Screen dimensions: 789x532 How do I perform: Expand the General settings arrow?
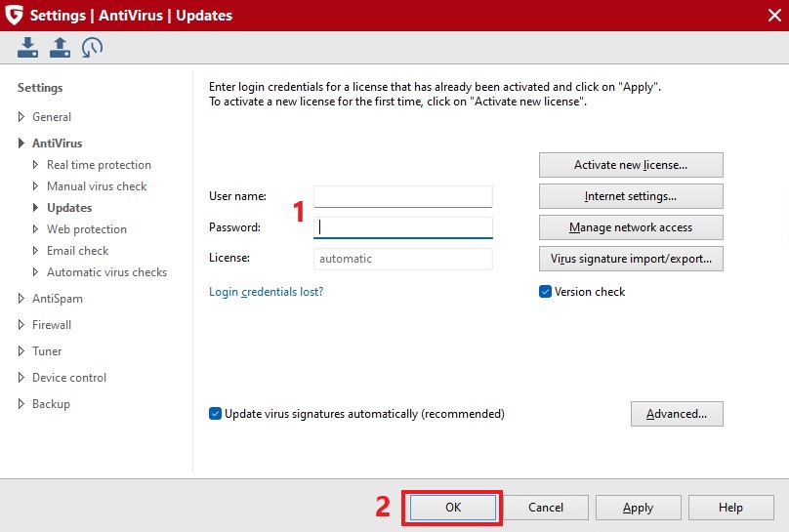tap(21, 117)
